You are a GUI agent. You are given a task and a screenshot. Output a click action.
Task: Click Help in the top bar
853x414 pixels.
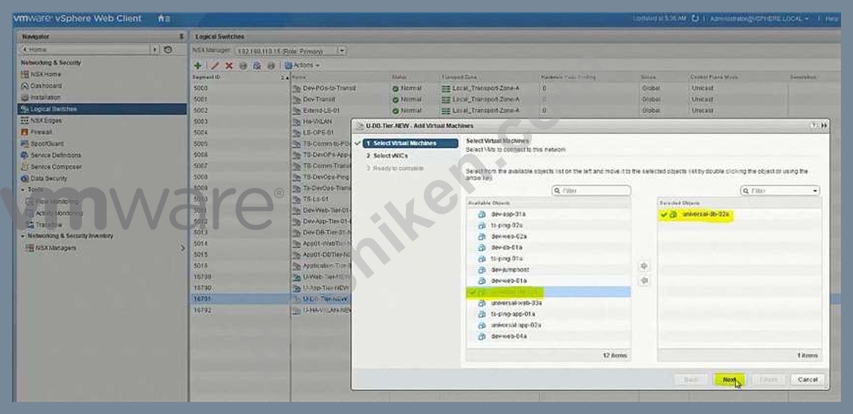click(832, 18)
